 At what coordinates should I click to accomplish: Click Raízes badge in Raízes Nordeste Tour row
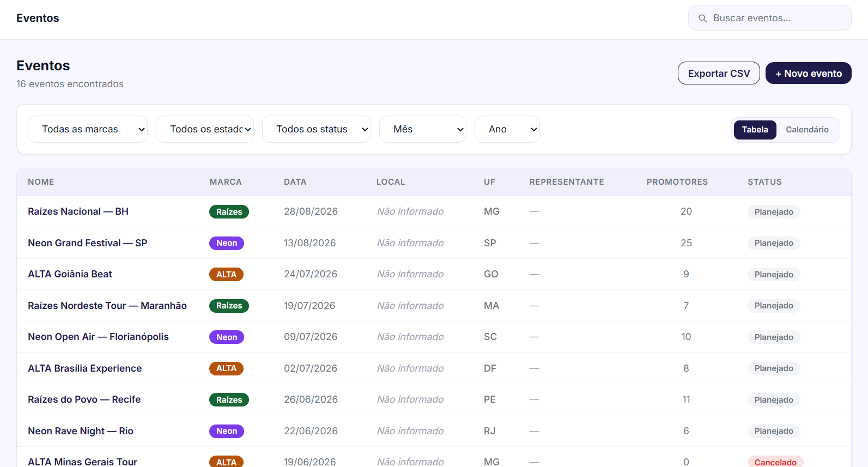229,306
